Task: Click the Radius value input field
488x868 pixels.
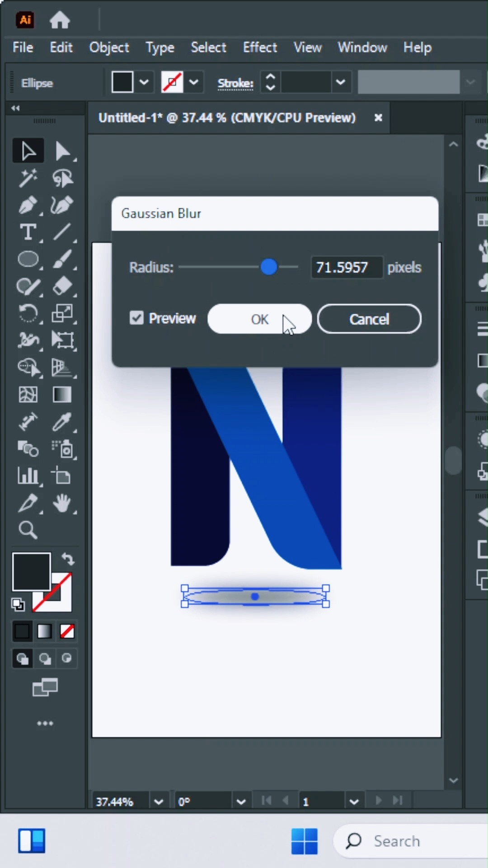Action: click(347, 267)
